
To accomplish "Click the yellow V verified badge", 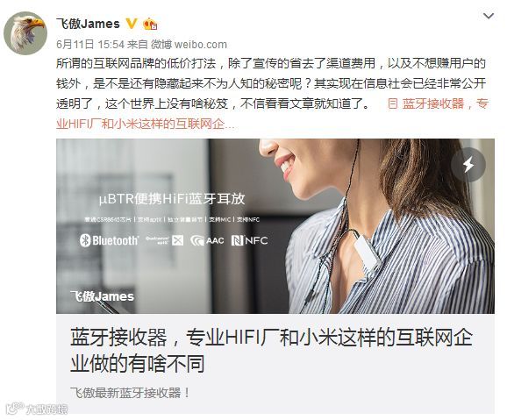I will 131,24.
